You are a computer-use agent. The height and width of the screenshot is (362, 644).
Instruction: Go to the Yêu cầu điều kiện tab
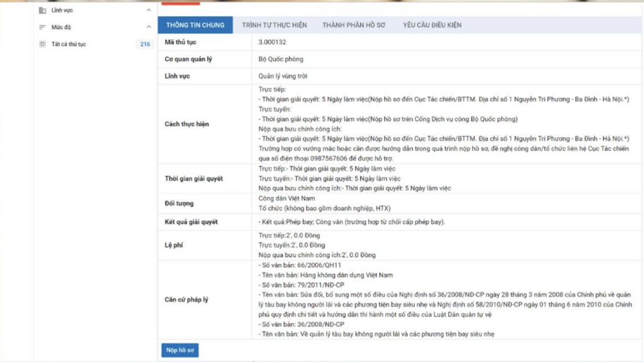[432, 25]
